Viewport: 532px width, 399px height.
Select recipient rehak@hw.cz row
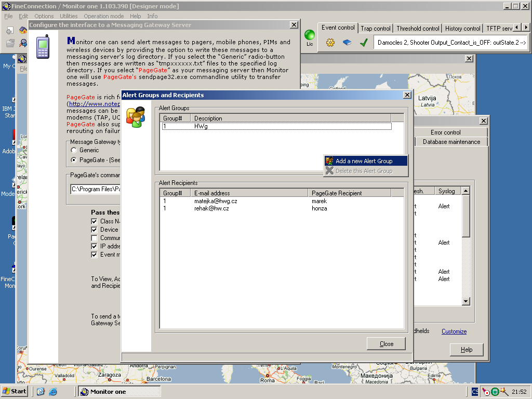282,208
